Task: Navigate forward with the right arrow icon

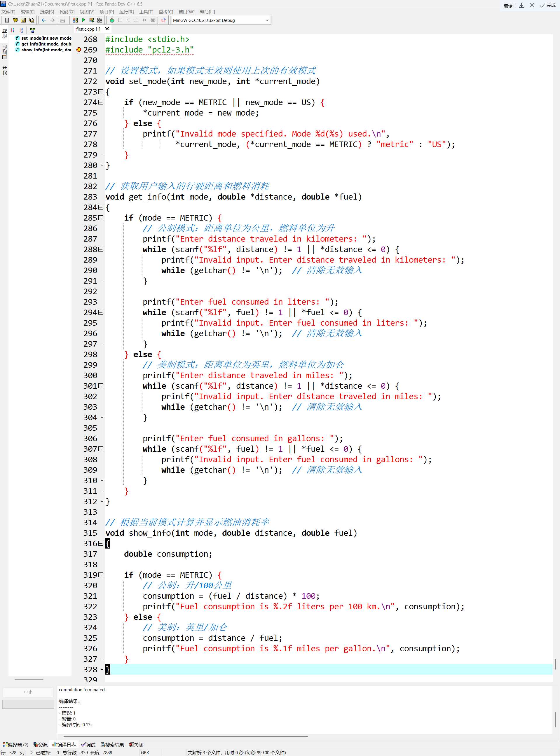Action: pyautogui.click(x=52, y=20)
